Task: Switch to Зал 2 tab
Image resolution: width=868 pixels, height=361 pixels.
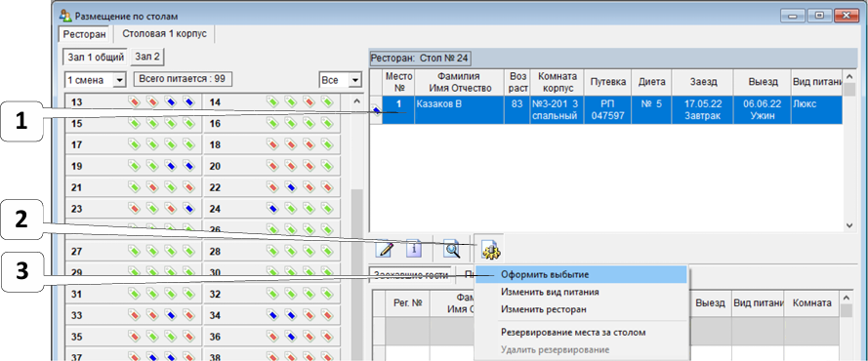Action: [x=147, y=57]
